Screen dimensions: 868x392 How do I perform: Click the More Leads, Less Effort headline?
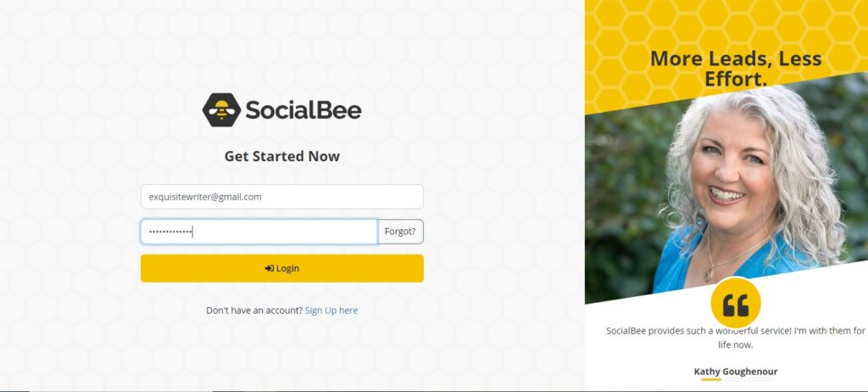(x=736, y=69)
